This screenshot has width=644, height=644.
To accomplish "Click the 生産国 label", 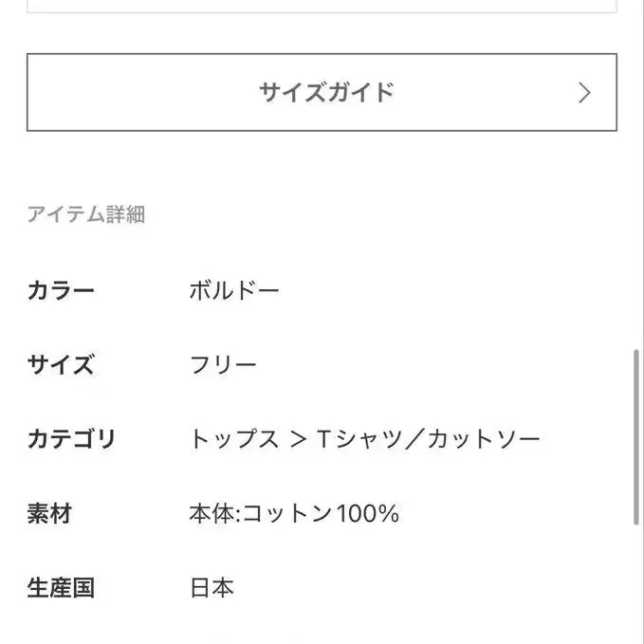I will click(x=61, y=588).
